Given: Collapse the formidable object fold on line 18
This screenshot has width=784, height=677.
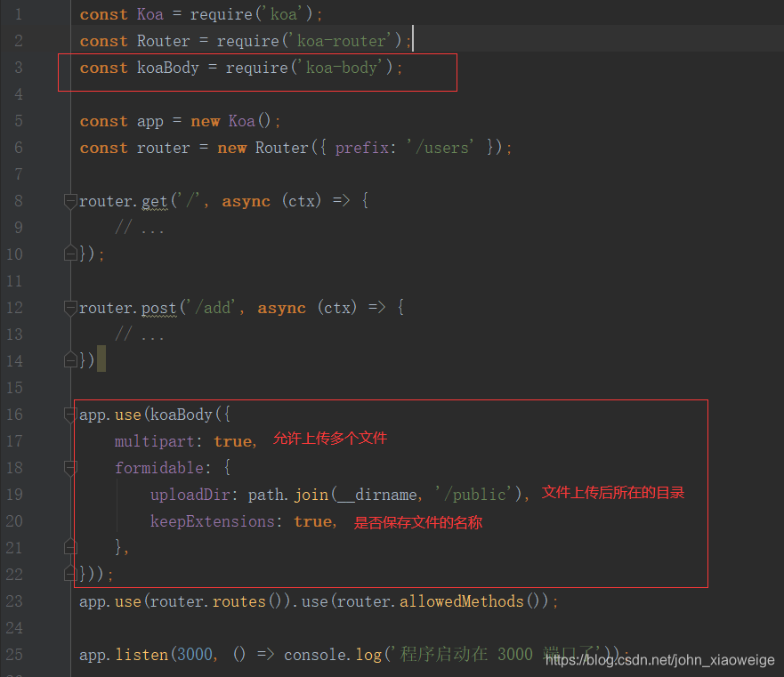Looking at the screenshot, I should click(70, 468).
